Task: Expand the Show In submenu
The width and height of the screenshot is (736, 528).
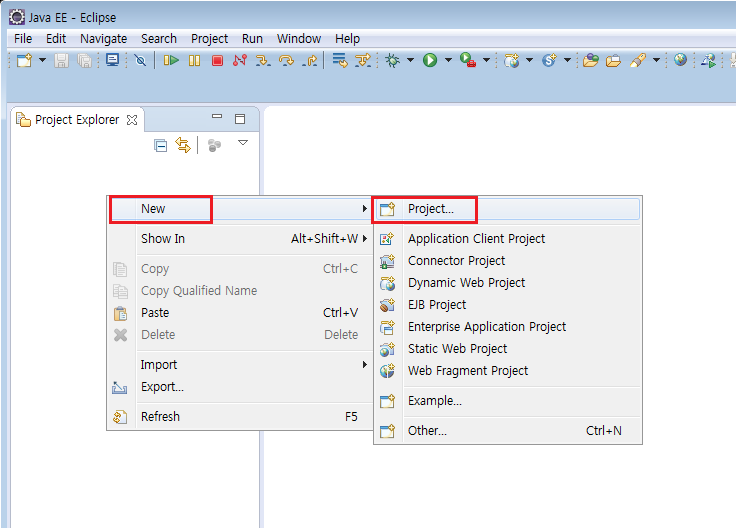Action: point(240,238)
